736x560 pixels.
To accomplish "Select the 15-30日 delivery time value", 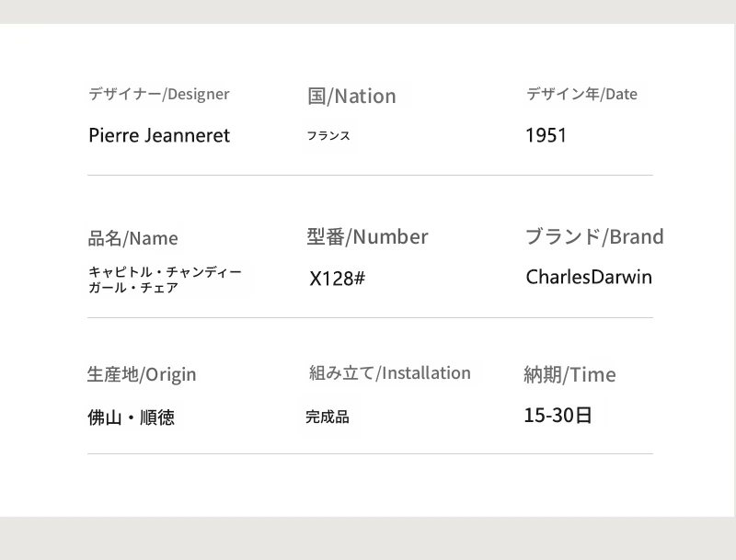I will [x=558, y=415].
